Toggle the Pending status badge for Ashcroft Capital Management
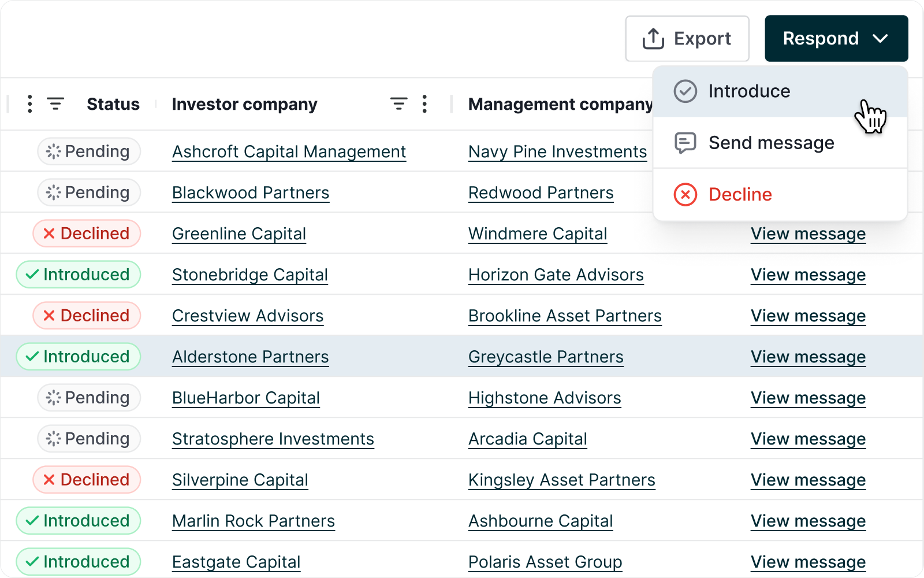This screenshot has width=924, height=578. pyautogui.click(x=89, y=151)
